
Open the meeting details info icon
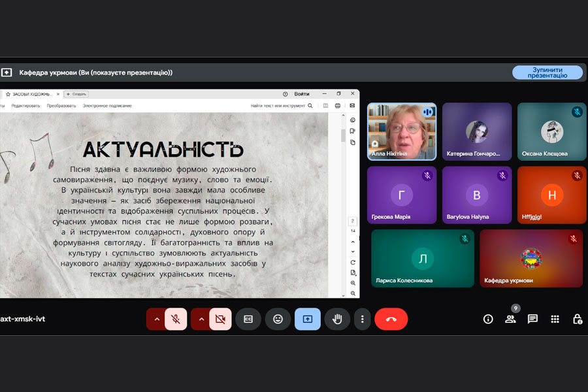point(488,319)
